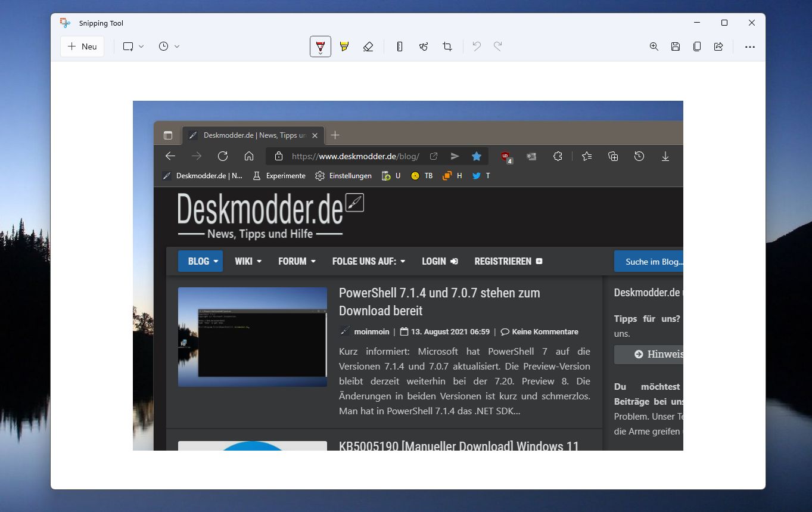Expand the BLOG menu on Deskmodder

pyautogui.click(x=200, y=261)
